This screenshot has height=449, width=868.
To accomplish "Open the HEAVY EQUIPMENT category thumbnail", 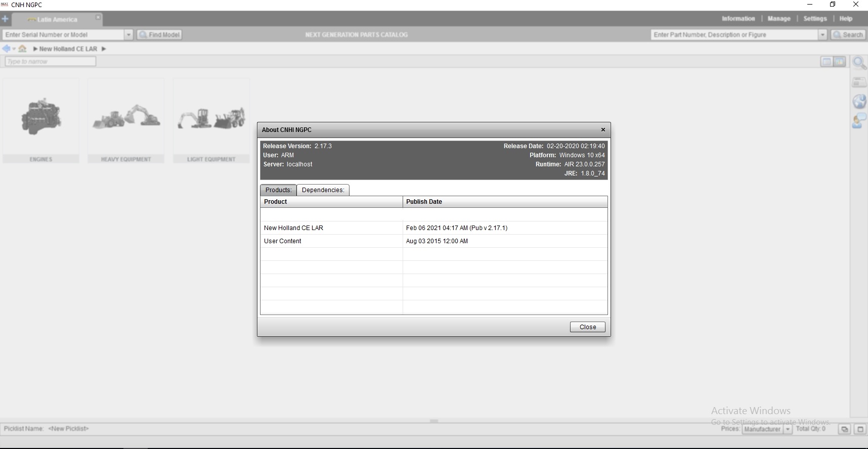I will click(126, 120).
